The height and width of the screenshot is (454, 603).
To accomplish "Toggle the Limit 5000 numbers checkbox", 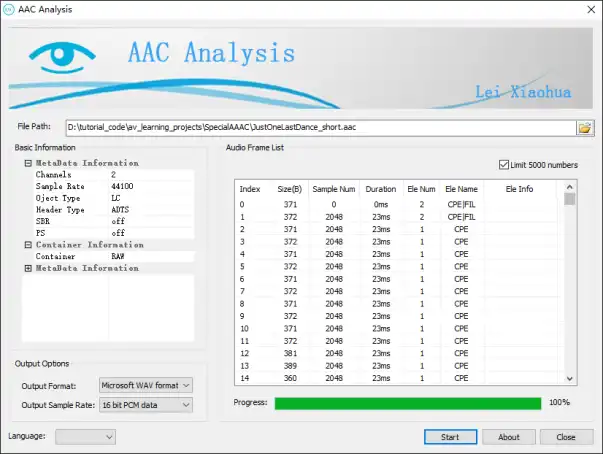I will (503, 165).
